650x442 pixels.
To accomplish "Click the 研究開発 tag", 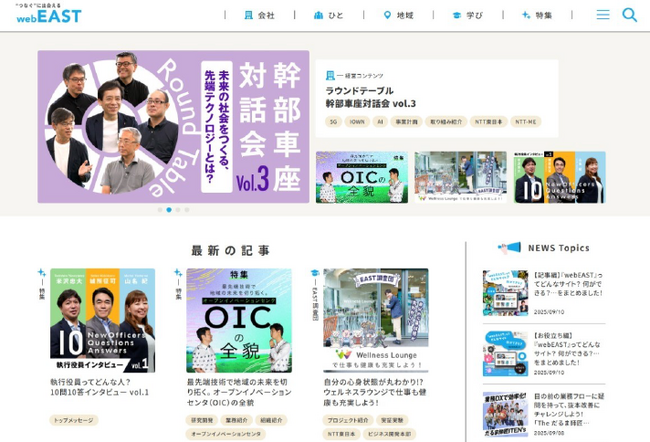I will [x=202, y=420].
